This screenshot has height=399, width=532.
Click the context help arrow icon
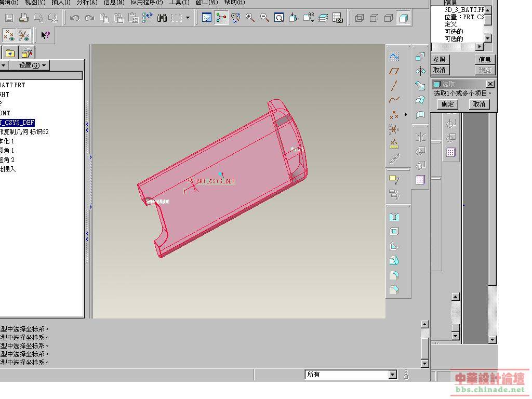(x=45, y=35)
